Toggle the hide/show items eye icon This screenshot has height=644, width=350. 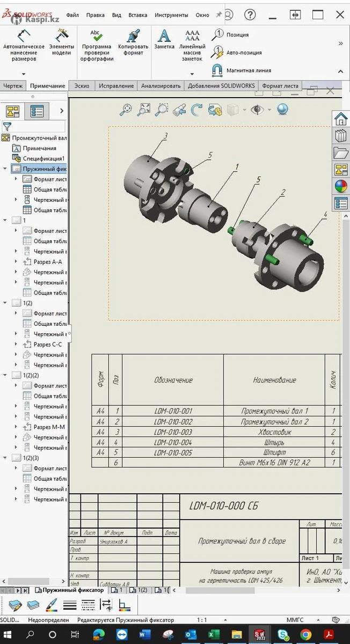pos(257,110)
